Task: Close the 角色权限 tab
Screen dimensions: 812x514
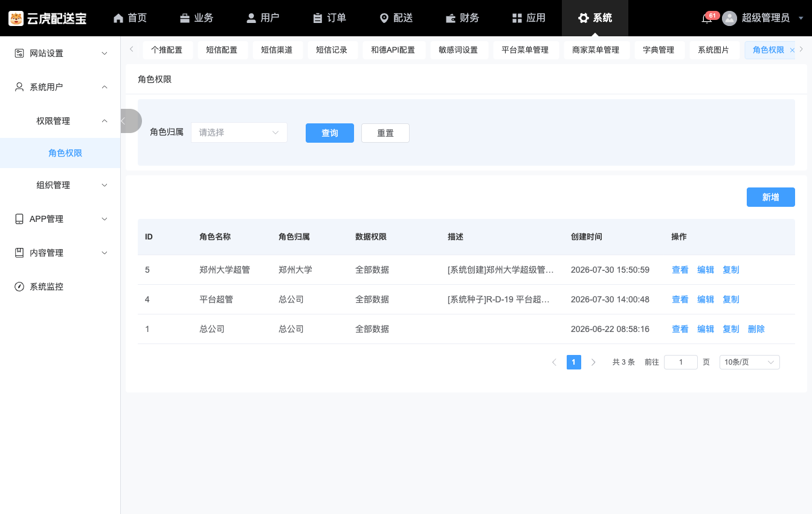Action: click(x=792, y=50)
